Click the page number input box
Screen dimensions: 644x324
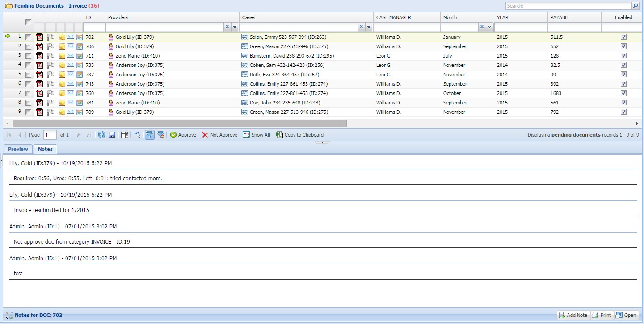coord(50,135)
